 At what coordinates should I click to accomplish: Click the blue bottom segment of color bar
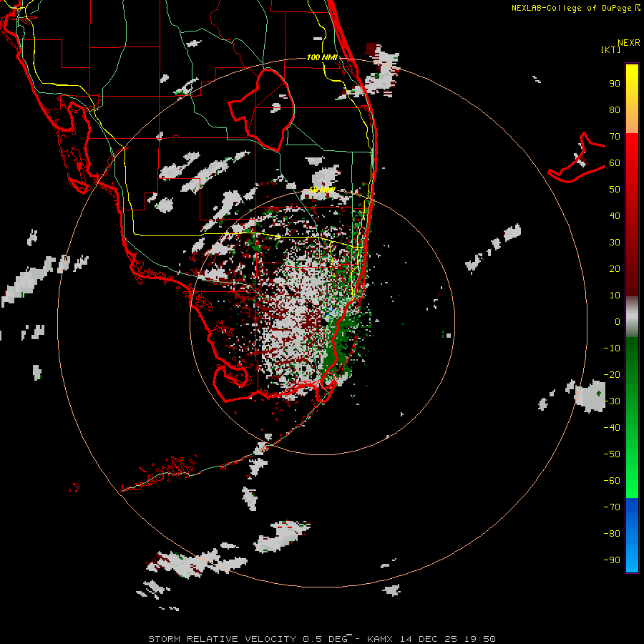(632, 535)
